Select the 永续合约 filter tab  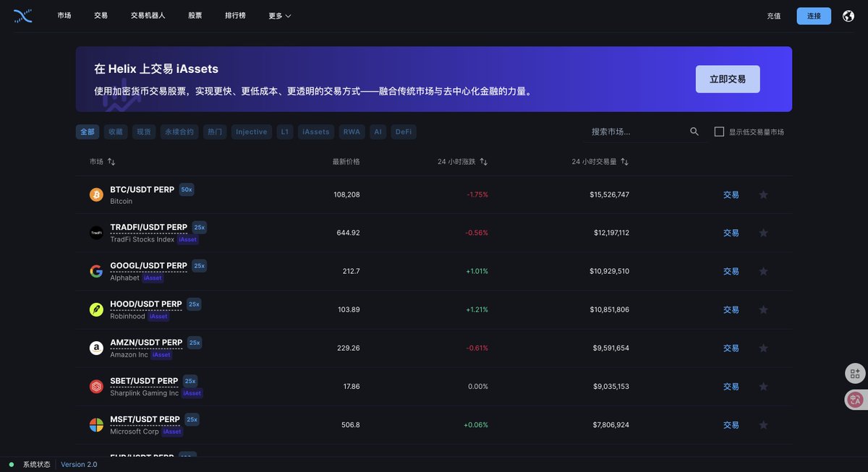[179, 132]
